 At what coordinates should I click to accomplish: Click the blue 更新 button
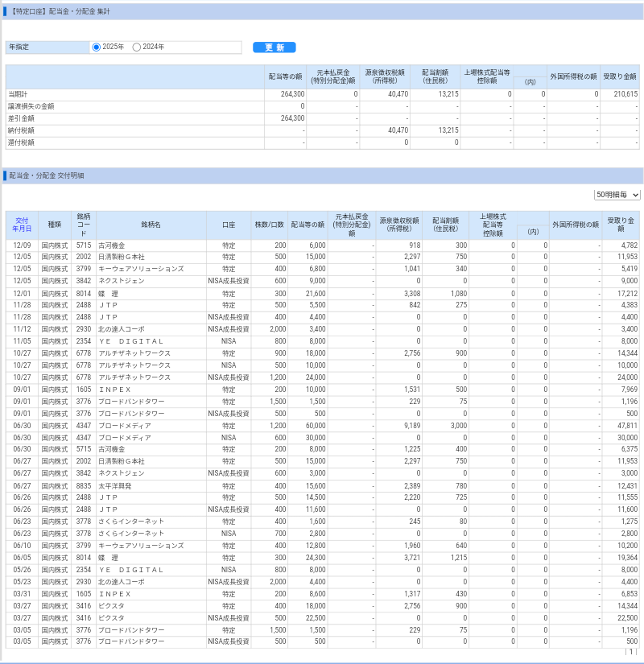(x=274, y=47)
